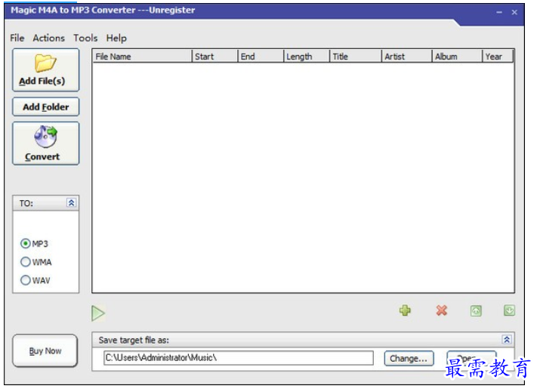Click the End column header
The height and width of the screenshot is (392, 537).
pyautogui.click(x=261, y=56)
